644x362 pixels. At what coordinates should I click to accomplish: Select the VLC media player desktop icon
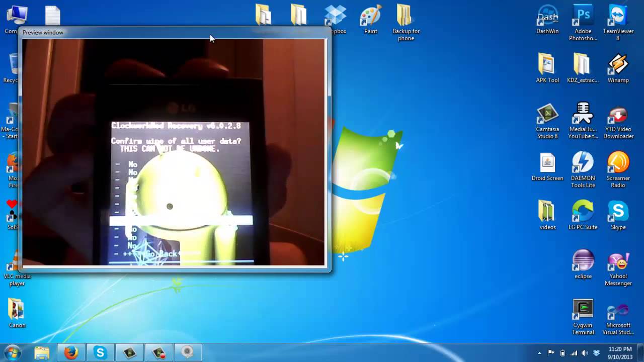(x=17, y=269)
